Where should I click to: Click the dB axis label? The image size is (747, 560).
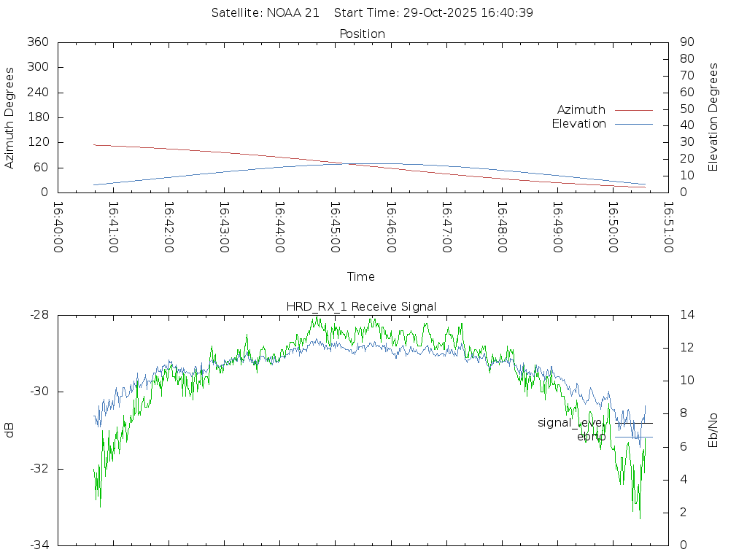[x=9, y=430]
